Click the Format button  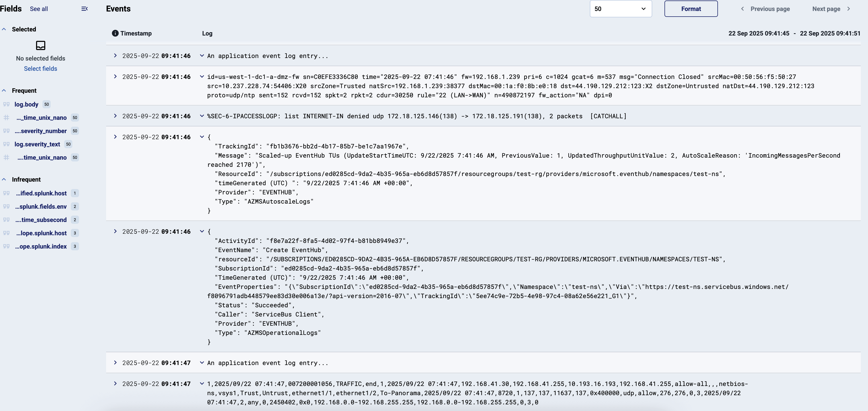coord(691,9)
